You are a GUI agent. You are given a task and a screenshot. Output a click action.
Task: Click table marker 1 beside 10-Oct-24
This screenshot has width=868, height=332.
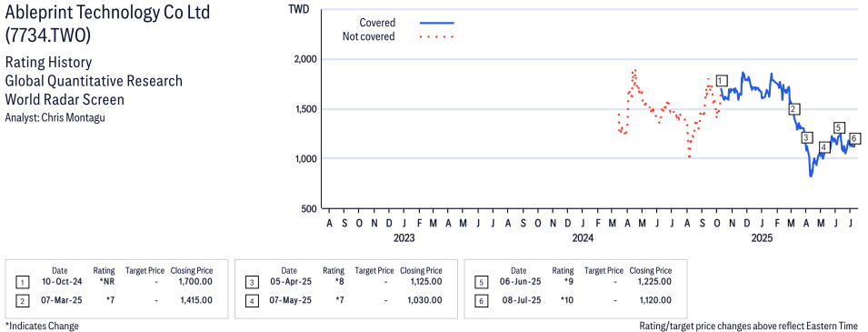pos(22,283)
